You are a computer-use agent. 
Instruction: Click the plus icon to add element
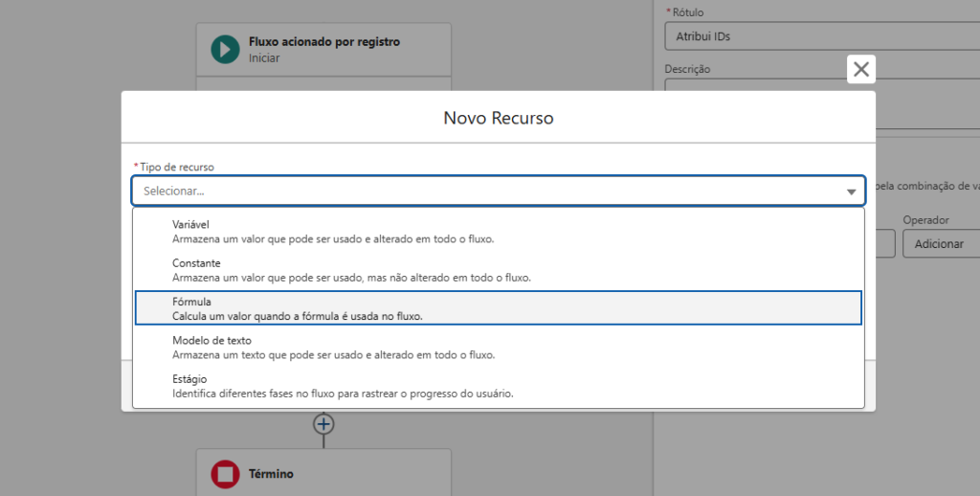pyautogui.click(x=323, y=423)
